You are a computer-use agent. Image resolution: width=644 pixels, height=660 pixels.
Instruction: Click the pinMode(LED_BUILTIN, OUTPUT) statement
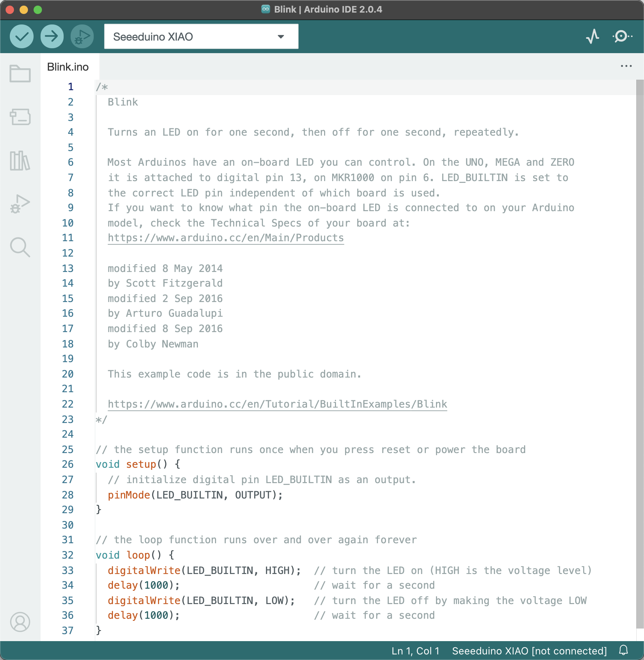tap(195, 495)
